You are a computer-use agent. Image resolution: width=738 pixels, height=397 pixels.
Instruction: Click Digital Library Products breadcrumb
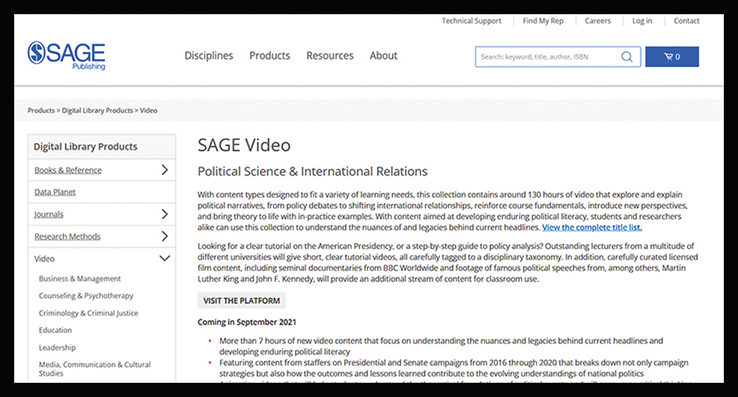[x=97, y=110]
